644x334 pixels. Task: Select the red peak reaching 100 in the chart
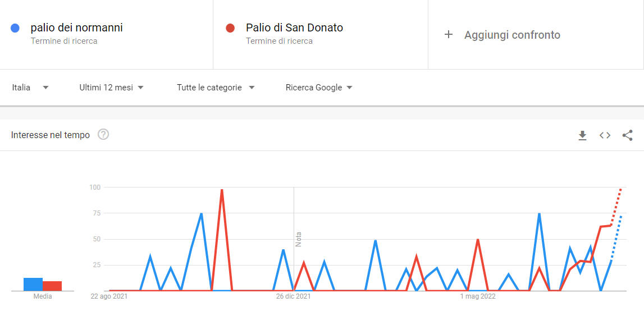(x=222, y=190)
